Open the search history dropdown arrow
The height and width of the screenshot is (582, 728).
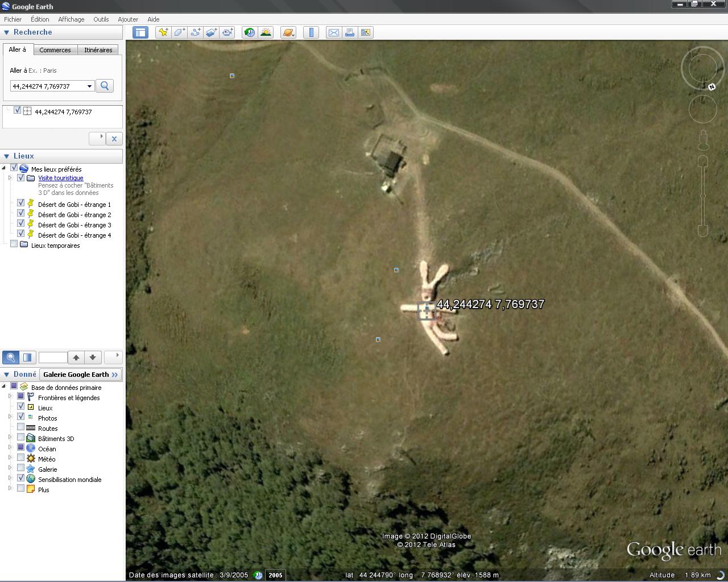point(89,86)
